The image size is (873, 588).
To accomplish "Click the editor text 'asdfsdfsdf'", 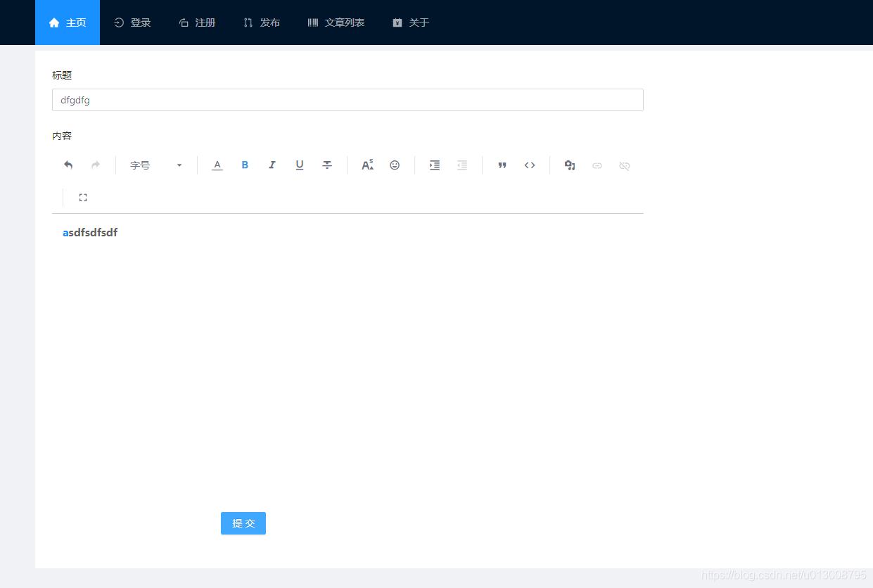I will (x=90, y=233).
